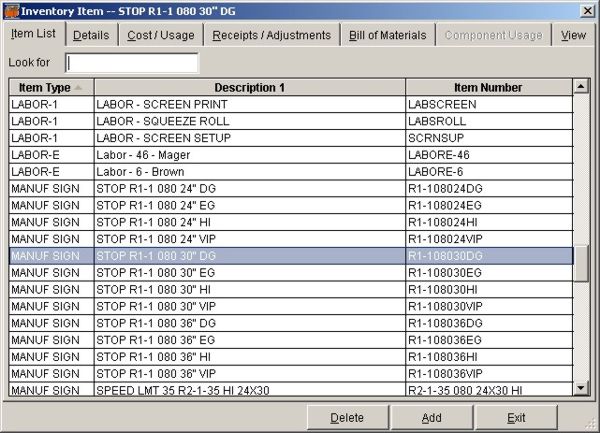Select row Labor - 6 - Brown
This screenshot has height=433, width=600.
291,172
